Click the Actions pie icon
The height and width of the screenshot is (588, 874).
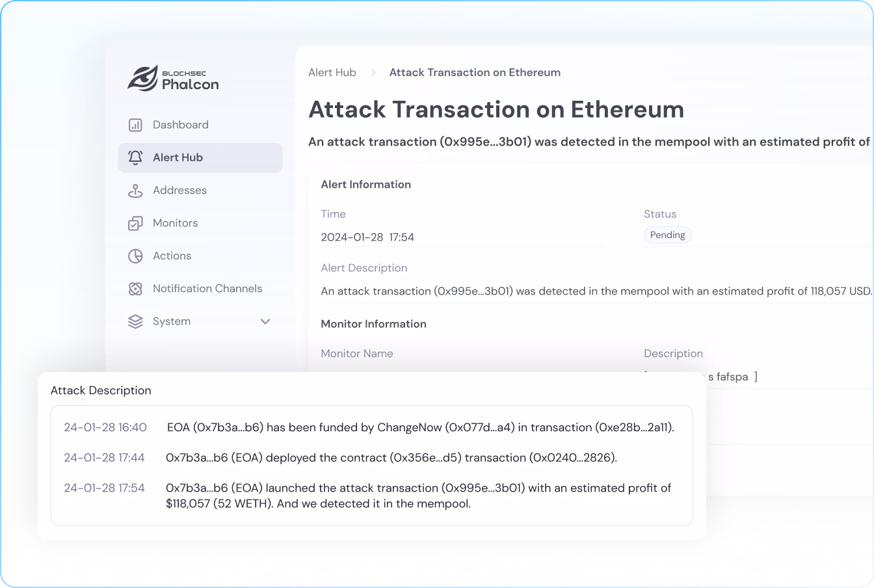135,256
